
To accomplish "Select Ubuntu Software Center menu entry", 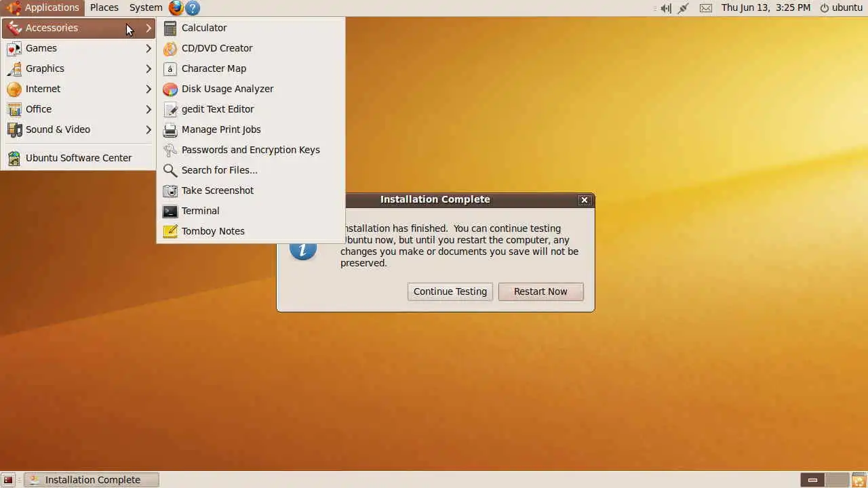I will point(79,158).
